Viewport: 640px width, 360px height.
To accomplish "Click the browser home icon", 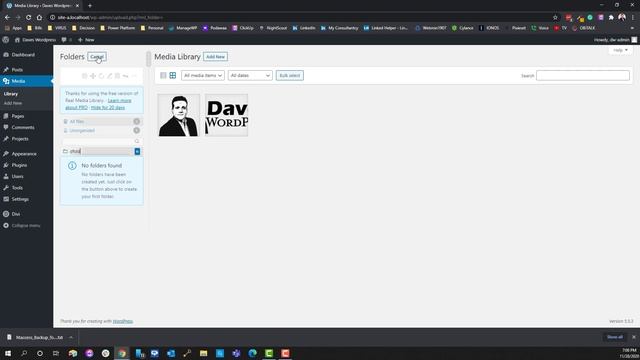I will coord(39,18).
